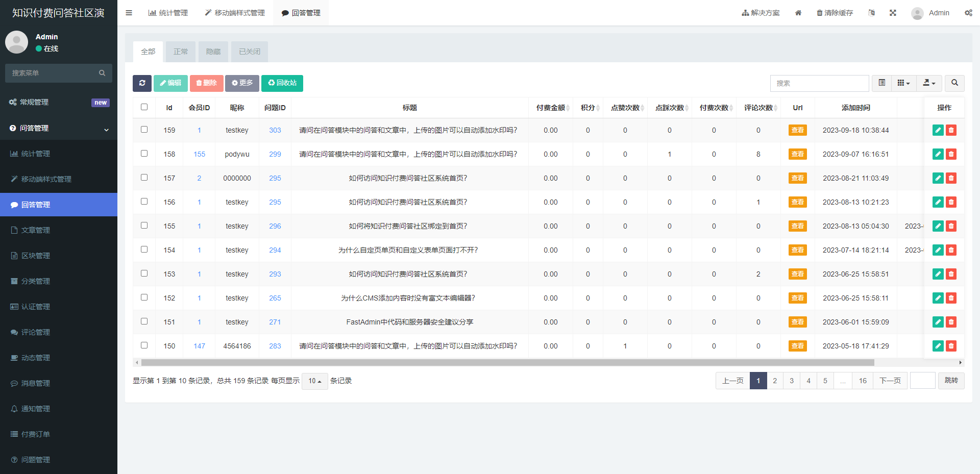Screen dimensions: 980x474
Task: Check the select-all checkbox in table header
Action: click(144, 107)
